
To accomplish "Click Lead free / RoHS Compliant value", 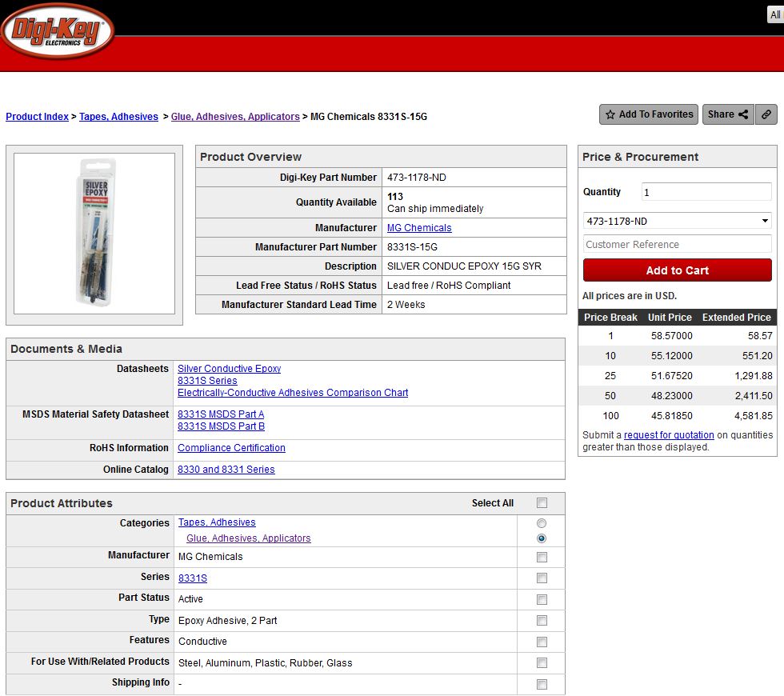I will coord(449,286).
